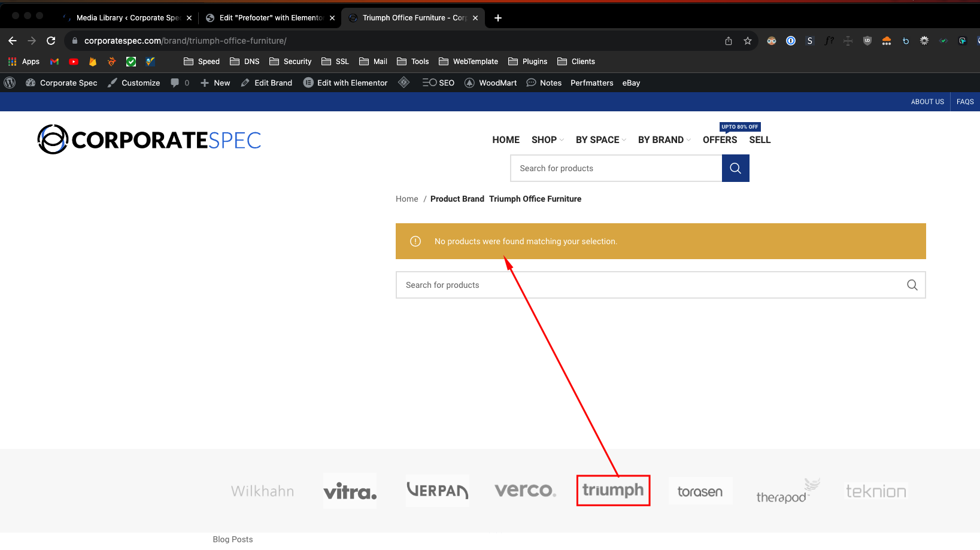This screenshot has height=550, width=980.
Task: Open the DNS bookmarks folder
Action: click(x=245, y=62)
